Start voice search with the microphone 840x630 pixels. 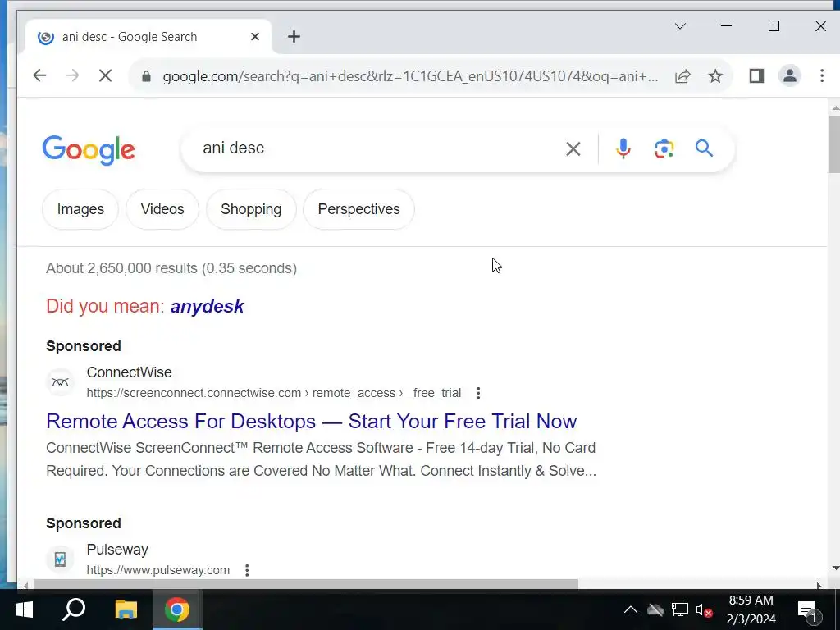(623, 148)
